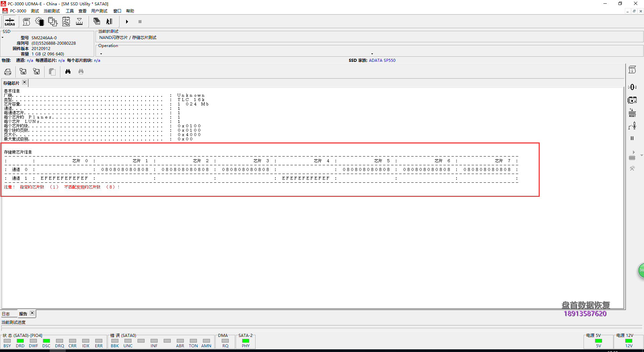Click the first save-report floppy icon

click(x=23, y=72)
